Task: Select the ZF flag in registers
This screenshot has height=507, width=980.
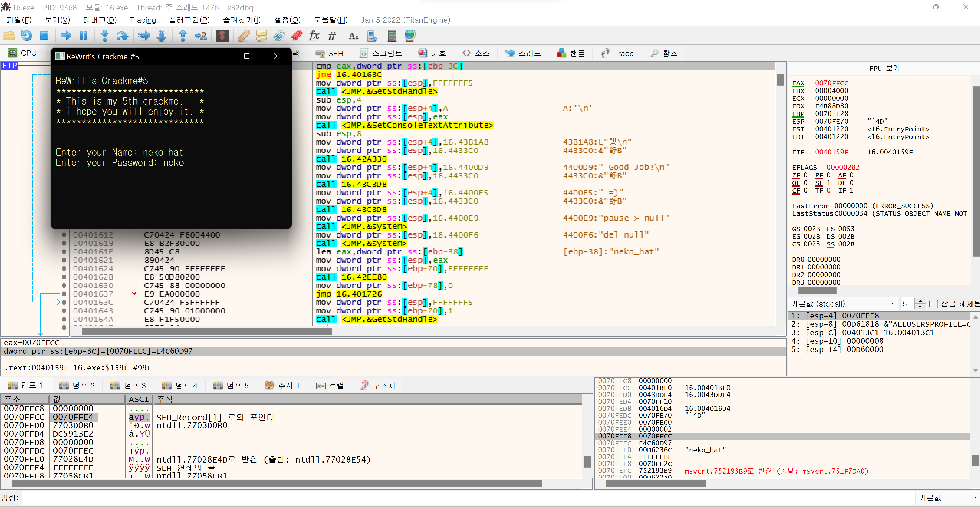Action: click(796, 175)
